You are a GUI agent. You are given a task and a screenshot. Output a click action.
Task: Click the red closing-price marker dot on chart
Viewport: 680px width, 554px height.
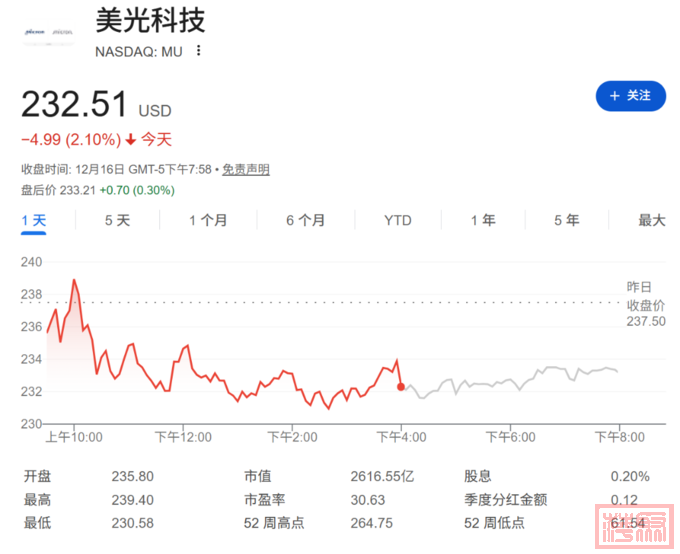[x=401, y=386]
